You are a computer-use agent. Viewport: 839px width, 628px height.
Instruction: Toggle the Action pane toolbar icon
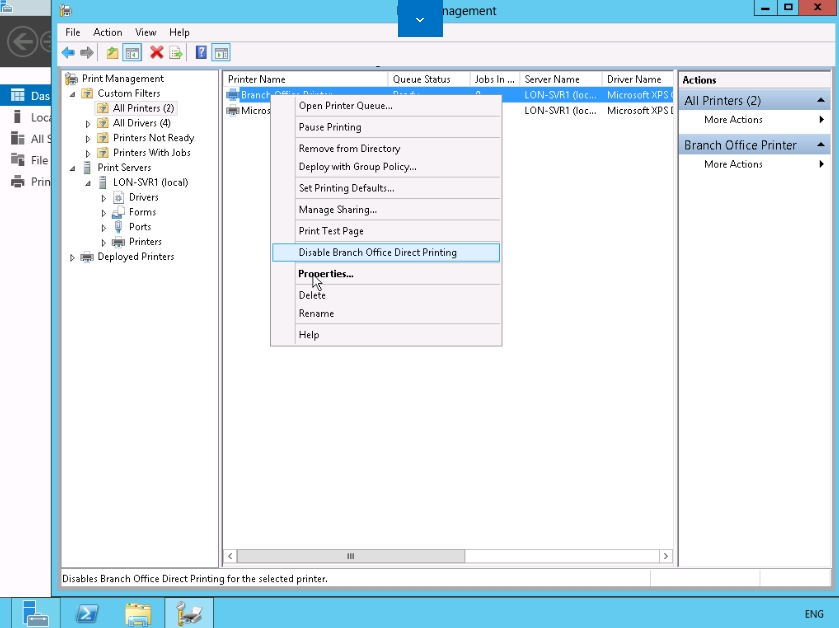221,52
